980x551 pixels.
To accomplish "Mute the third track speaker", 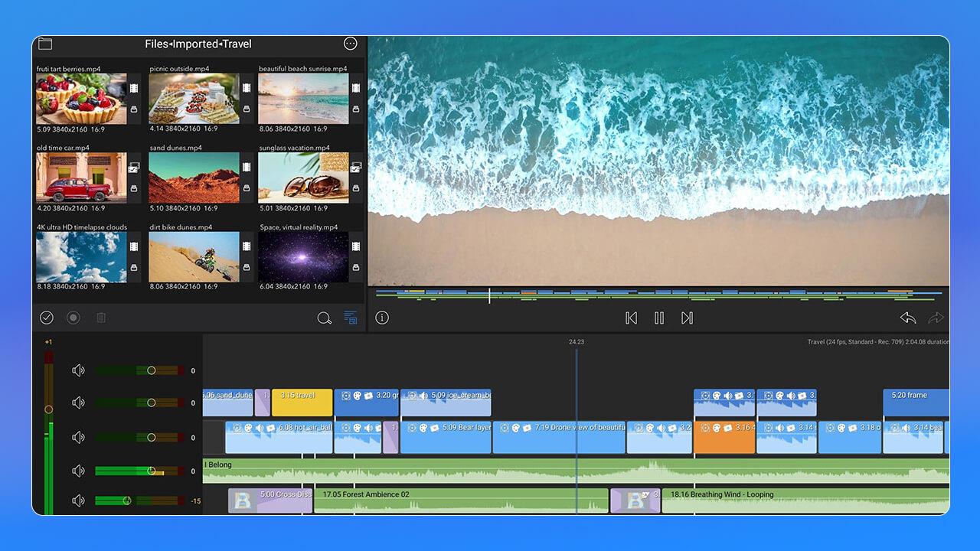I will pyautogui.click(x=78, y=437).
